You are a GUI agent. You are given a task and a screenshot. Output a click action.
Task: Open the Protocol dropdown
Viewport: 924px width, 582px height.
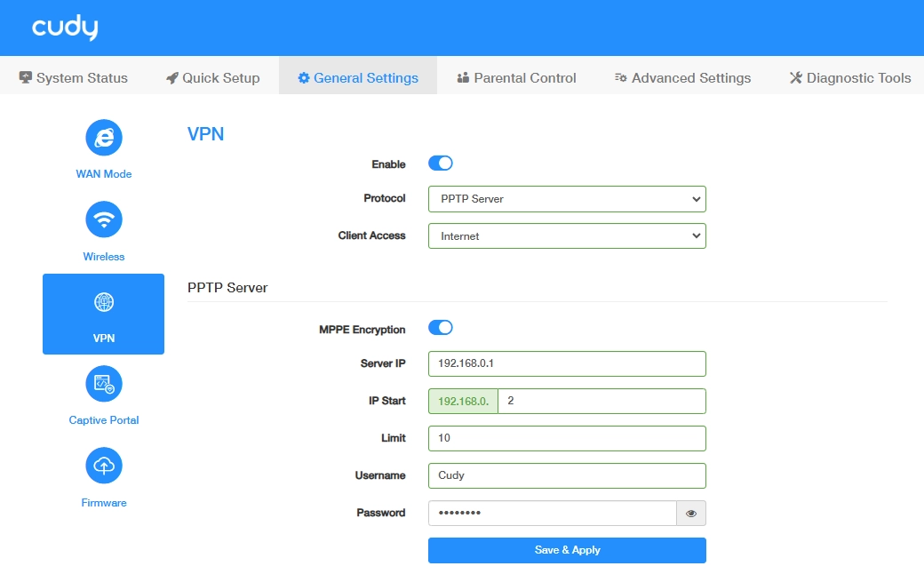(x=567, y=199)
